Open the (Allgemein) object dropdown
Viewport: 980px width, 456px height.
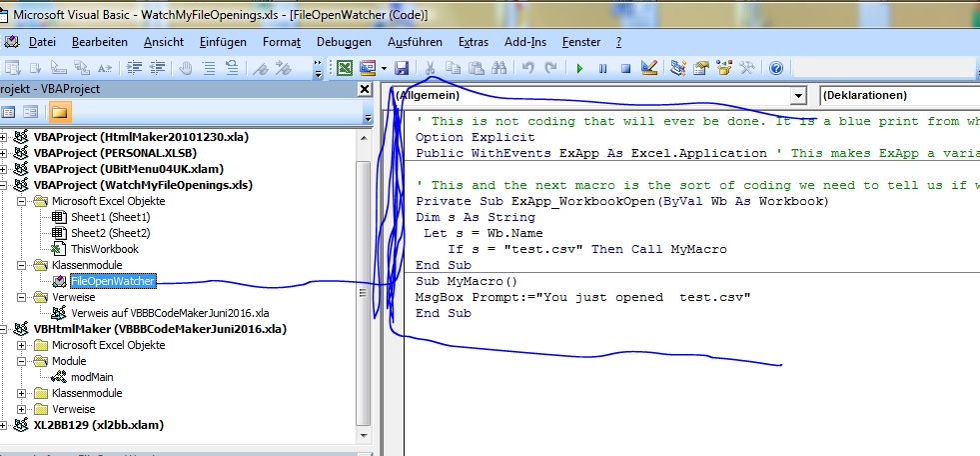(x=798, y=96)
